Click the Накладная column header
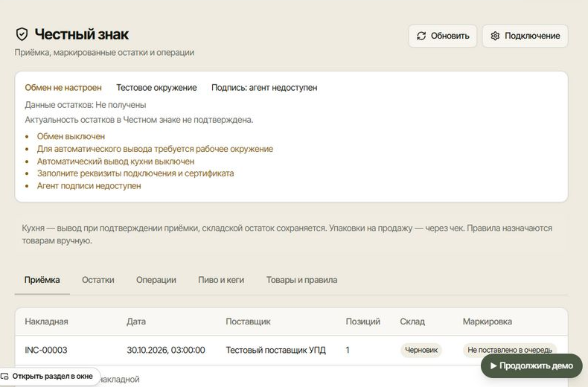Screen dimensions: 588x387 pyautogui.click(x=46, y=322)
